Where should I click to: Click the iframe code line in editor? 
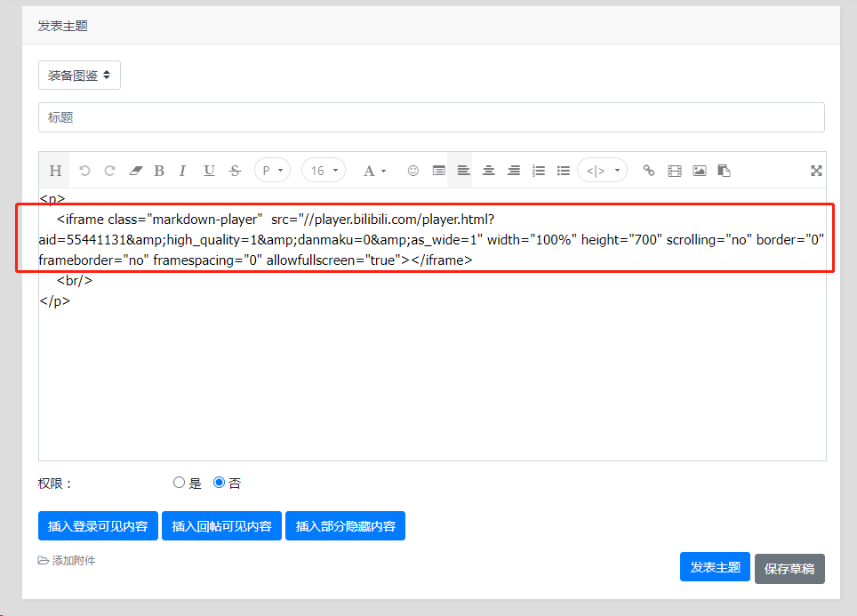click(431, 239)
